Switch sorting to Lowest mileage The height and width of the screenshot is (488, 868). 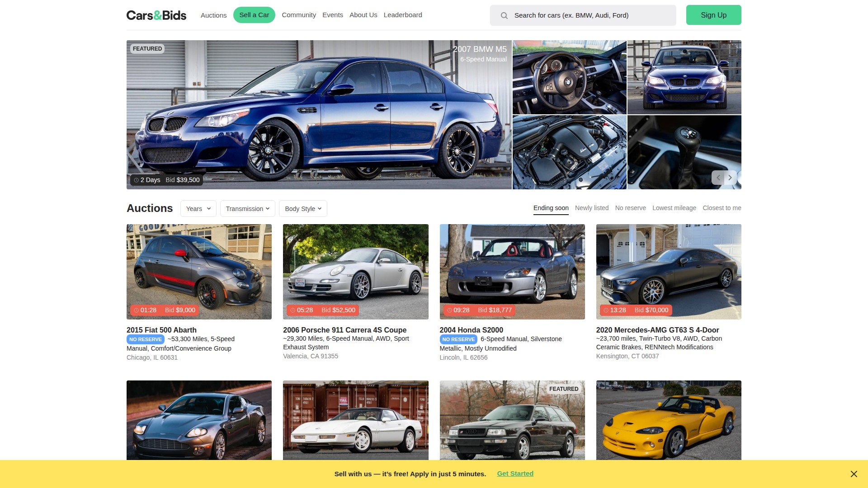click(674, 208)
